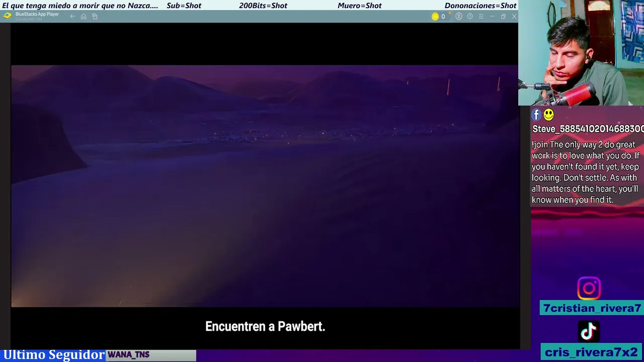Click the 7cristian_rivera7 Instagram handle
Screen dimensions: 644x362
[x=592, y=308]
